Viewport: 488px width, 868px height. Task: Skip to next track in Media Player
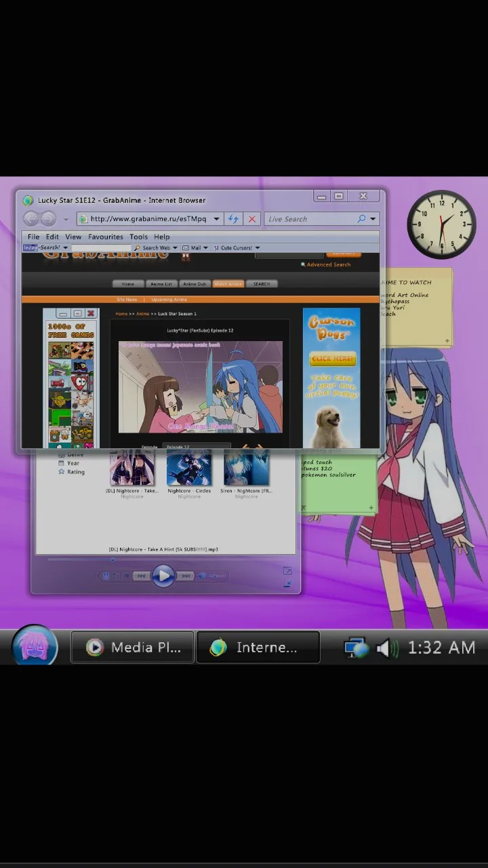pos(184,576)
